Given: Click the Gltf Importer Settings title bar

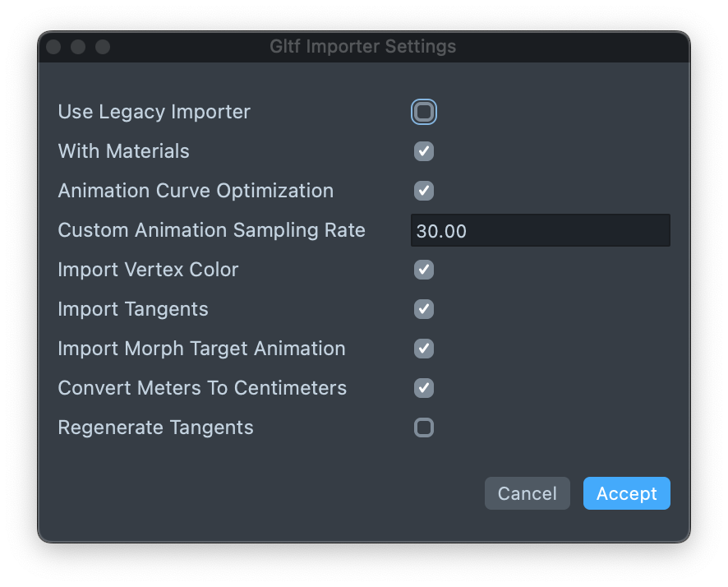Looking at the screenshot, I should click(x=362, y=47).
